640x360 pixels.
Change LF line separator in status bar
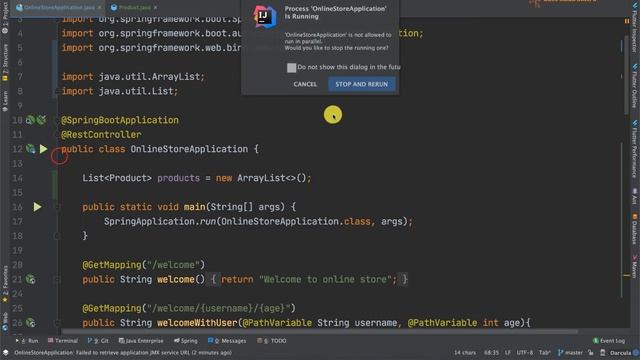coord(507,353)
